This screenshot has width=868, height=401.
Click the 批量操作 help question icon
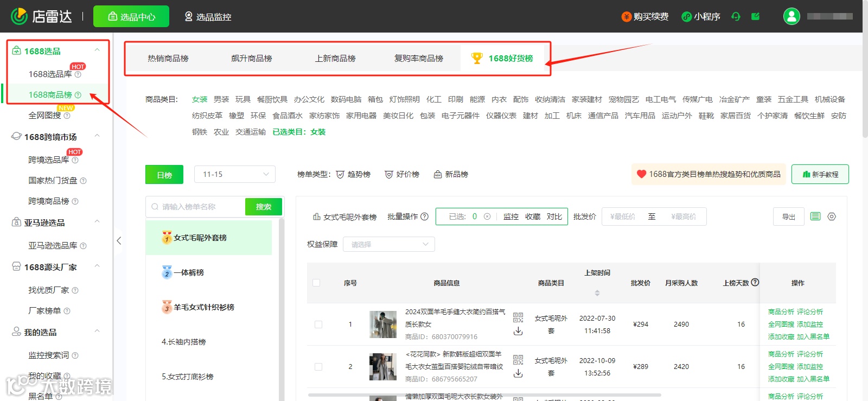(x=425, y=217)
